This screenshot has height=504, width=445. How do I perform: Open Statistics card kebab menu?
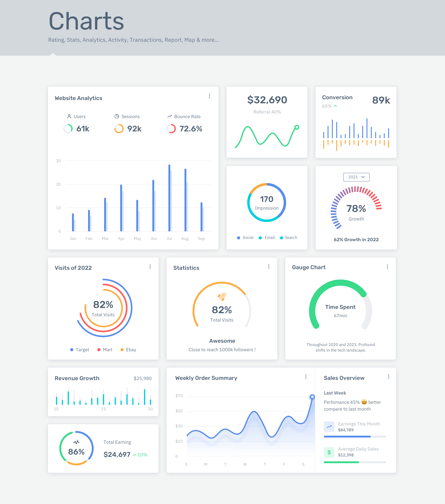pyautogui.click(x=269, y=267)
